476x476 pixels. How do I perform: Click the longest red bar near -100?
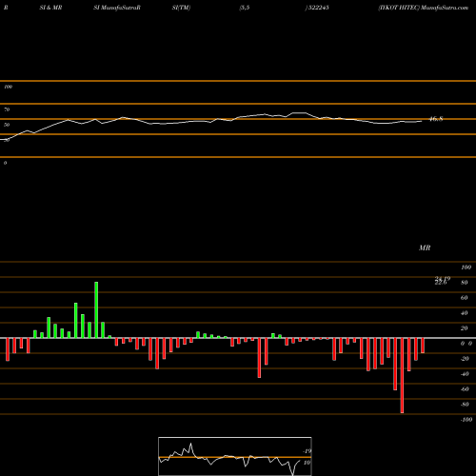(x=402, y=375)
